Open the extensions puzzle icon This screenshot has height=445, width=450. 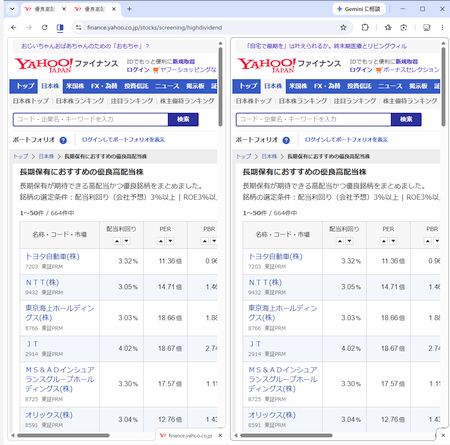click(365, 27)
